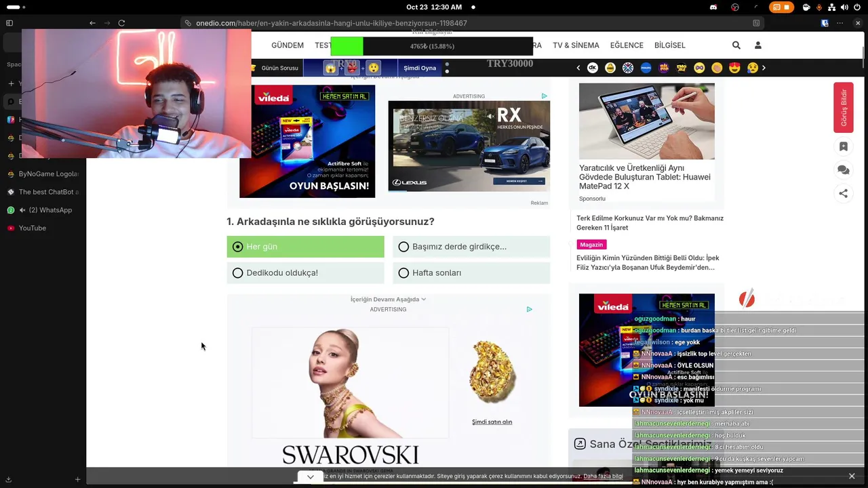868x488 pixels.
Task: Select the Bil Pop circle icon
Action: coord(664,68)
